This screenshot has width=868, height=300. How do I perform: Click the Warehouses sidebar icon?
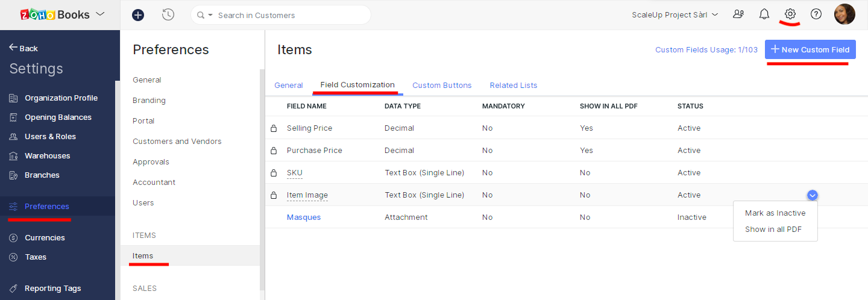click(13, 156)
